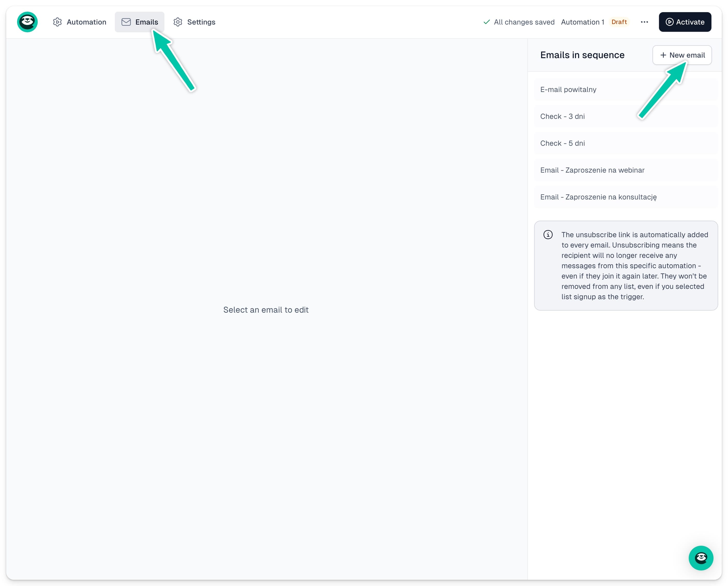Select the E-mail powitalny email

click(x=626, y=89)
